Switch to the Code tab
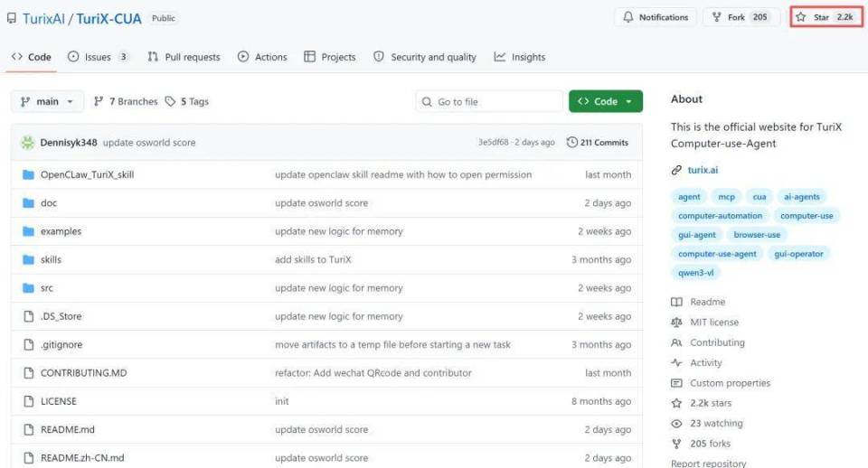The width and height of the screenshot is (868, 468). click(31, 57)
